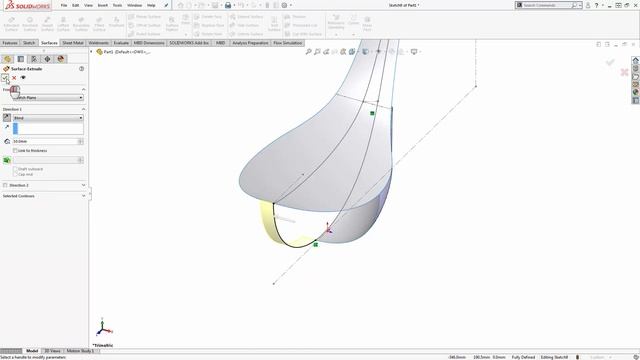Switch to the ConfigurationManager panel tab
Screen dimensions: 640x360
point(34,59)
